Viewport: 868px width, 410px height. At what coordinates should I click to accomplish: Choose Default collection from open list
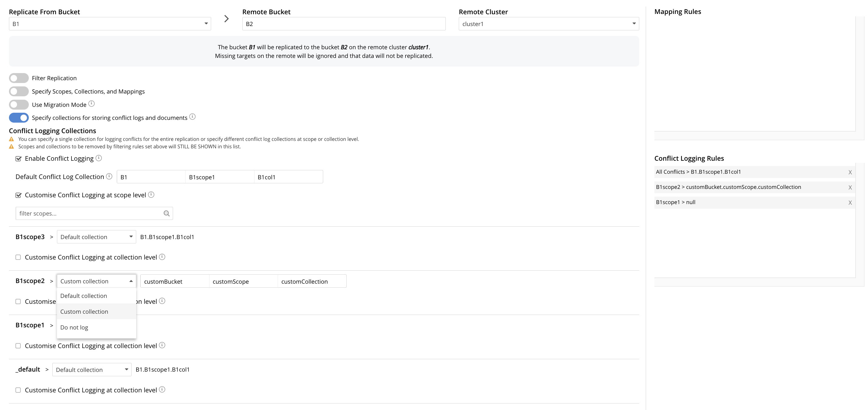84,296
